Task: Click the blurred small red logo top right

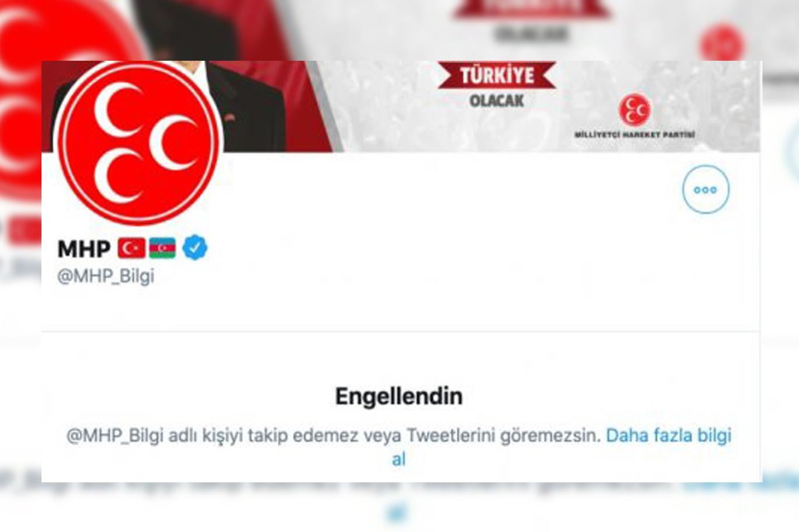Action: click(722, 43)
